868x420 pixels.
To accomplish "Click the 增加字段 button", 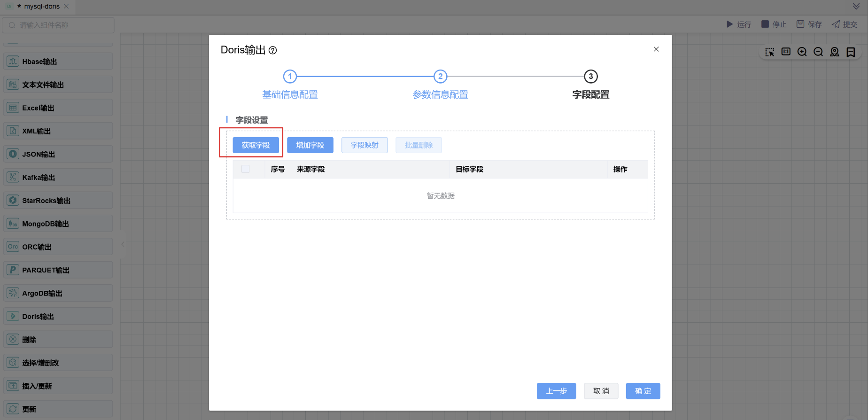I will coord(310,145).
